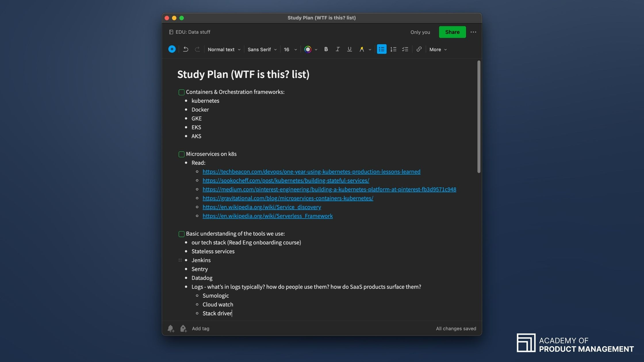Undo the last edit
The width and height of the screenshot is (644, 362).
(186, 49)
